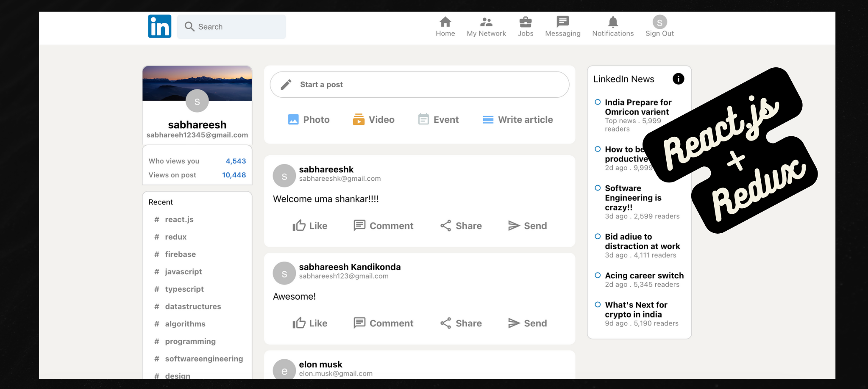Click the Start a post field
This screenshot has width=868, height=389.
pos(419,84)
